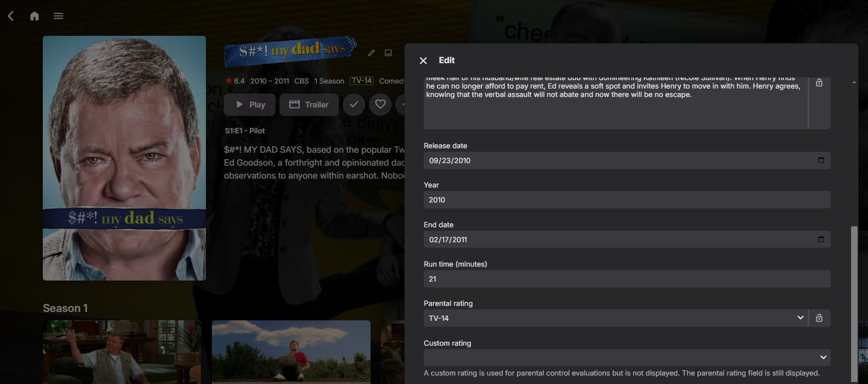The height and width of the screenshot is (384, 868).
Task: Expand the Parental rating TV-14 dropdown
Action: coord(616,318)
